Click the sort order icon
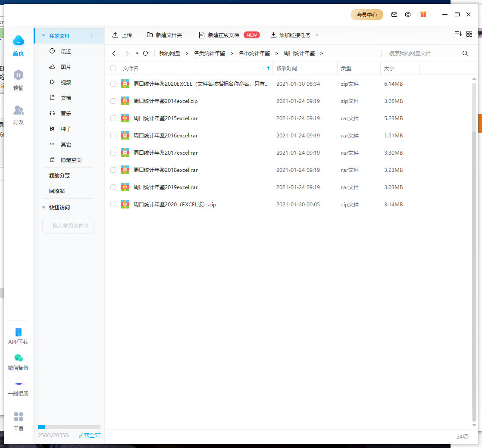This screenshot has width=482, height=448. pyautogui.click(x=458, y=34)
